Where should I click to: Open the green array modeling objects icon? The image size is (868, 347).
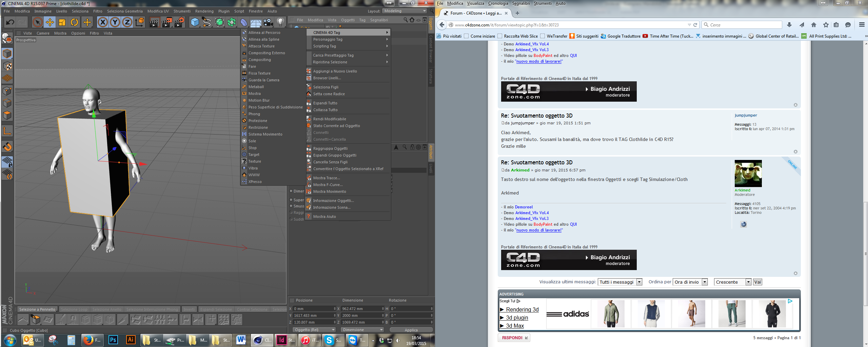click(232, 22)
